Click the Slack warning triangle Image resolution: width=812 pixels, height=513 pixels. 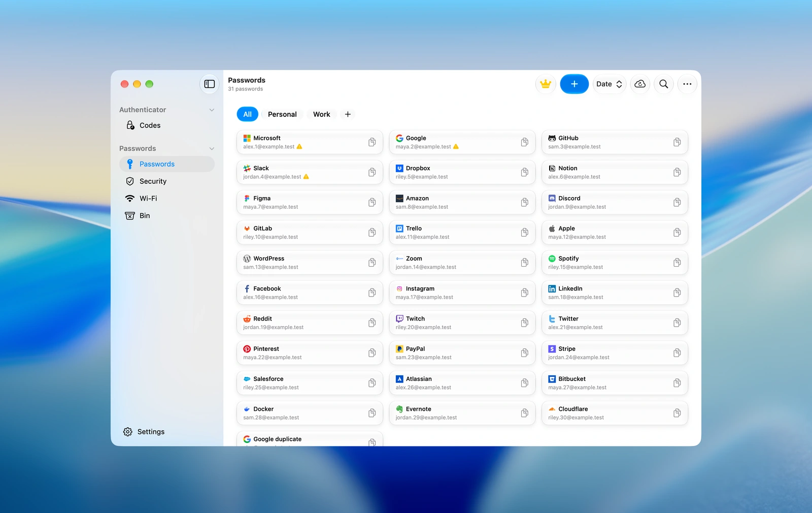tap(306, 177)
